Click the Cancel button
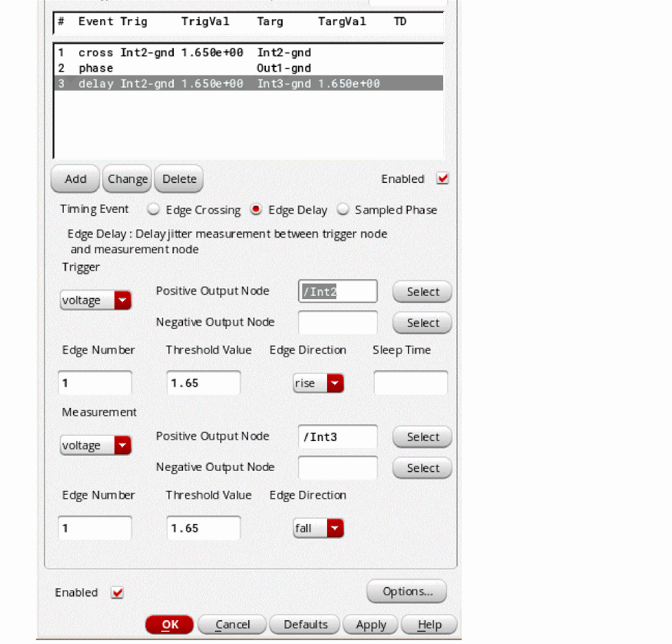This screenshot has width=672, height=644. pos(232,624)
